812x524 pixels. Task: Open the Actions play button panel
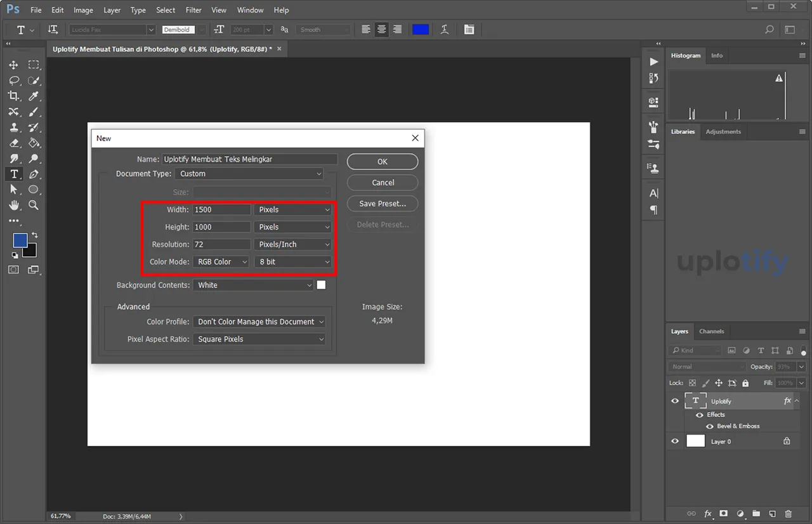(653, 62)
